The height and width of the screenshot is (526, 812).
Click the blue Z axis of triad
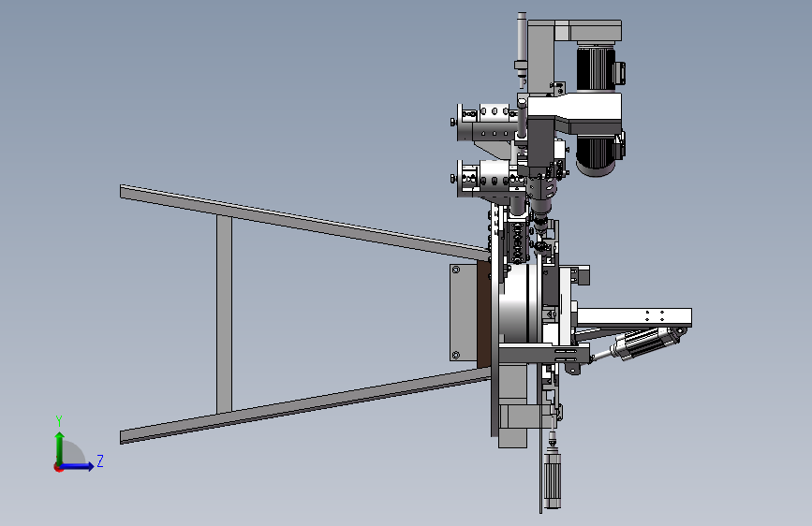click(78, 466)
